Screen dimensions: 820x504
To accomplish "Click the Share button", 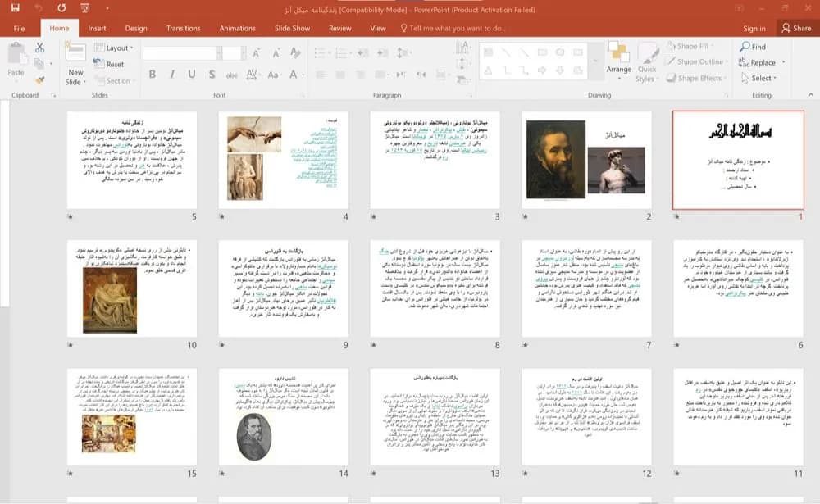I will pyautogui.click(x=796, y=28).
